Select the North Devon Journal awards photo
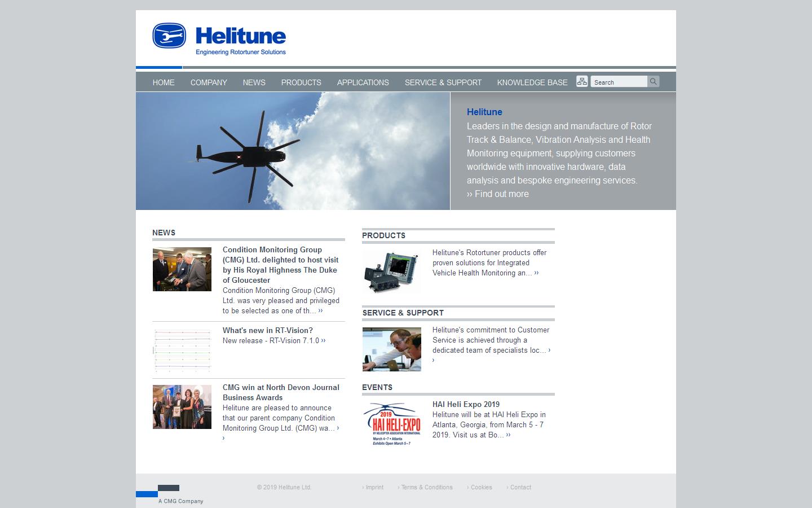This screenshot has height=508, width=812. [x=182, y=406]
